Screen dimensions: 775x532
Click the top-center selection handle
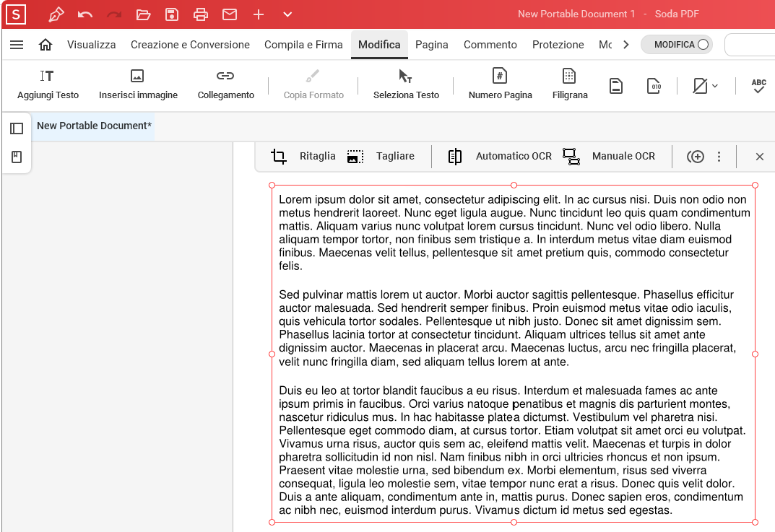pos(514,186)
